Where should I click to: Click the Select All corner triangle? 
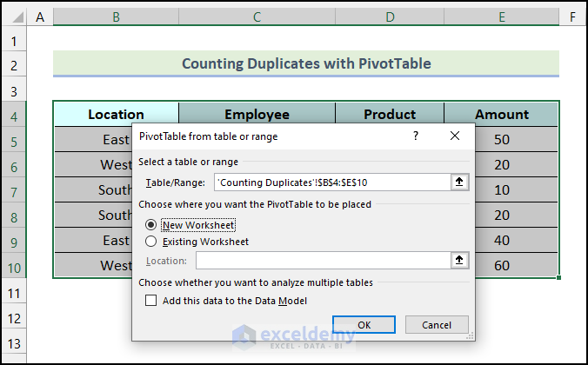16,17
